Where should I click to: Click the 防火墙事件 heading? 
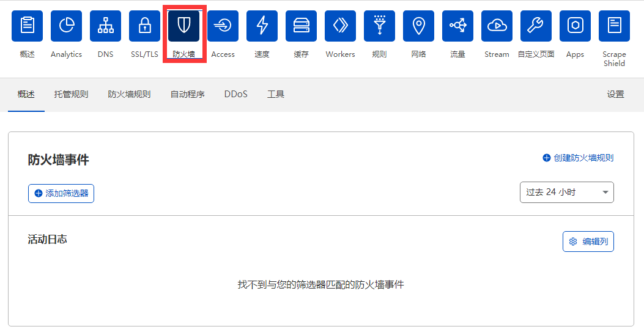(x=58, y=160)
